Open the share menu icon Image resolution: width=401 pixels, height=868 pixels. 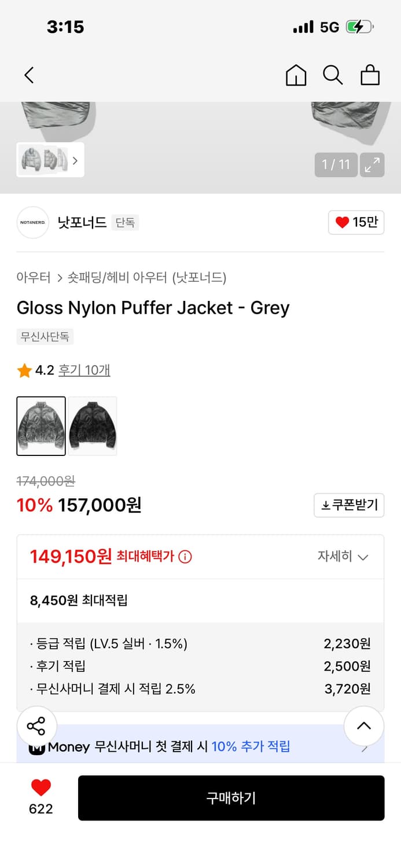pos(37,726)
